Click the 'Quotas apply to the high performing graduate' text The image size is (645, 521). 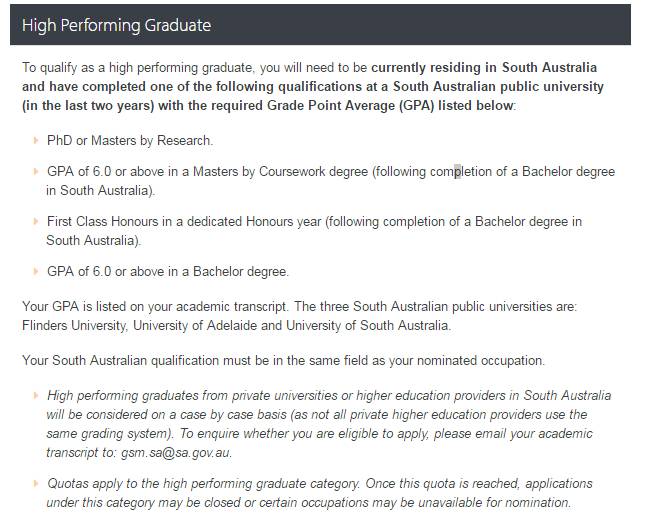[x=203, y=484]
